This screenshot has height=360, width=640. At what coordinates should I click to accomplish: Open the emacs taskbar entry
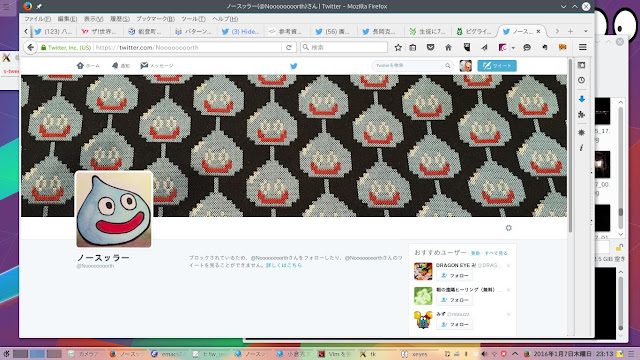tap(167, 354)
